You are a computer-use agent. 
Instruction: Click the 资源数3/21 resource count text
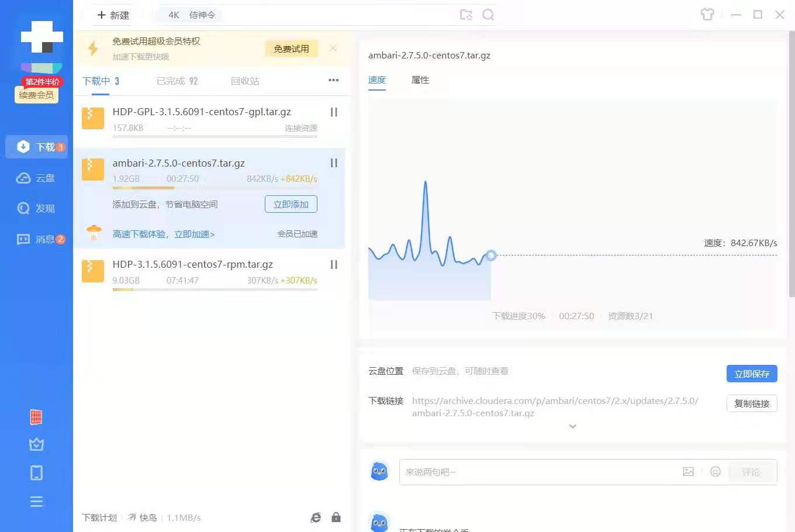(x=630, y=316)
